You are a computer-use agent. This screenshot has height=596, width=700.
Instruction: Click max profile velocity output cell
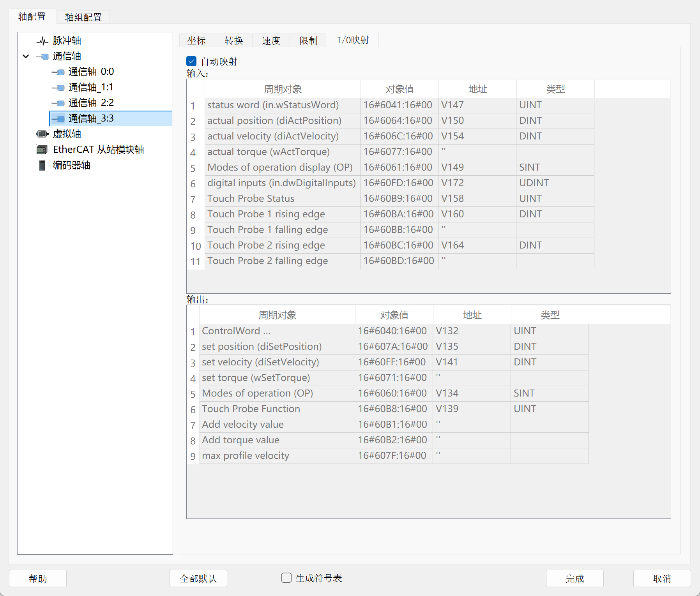pos(277,456)
